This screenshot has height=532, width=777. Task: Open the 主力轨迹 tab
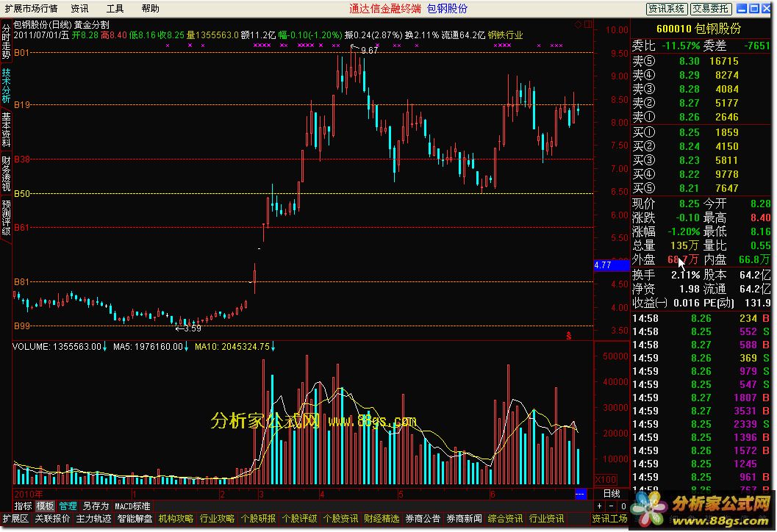click(x=93, y=519)
